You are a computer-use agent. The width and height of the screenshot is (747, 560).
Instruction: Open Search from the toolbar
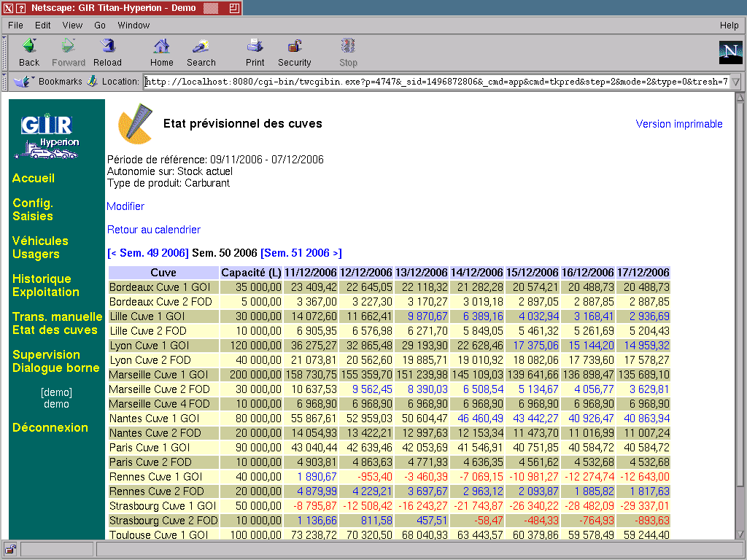[201, 46]
